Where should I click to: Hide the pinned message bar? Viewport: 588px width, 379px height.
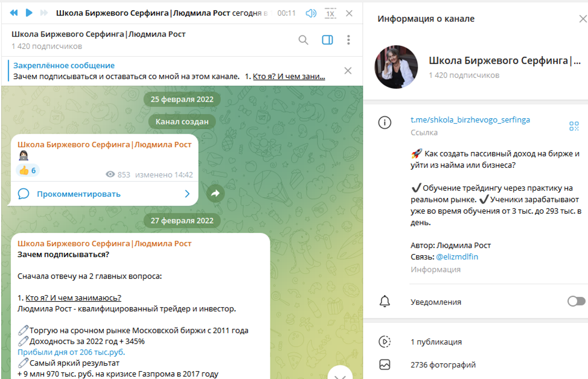coord(348,71)
